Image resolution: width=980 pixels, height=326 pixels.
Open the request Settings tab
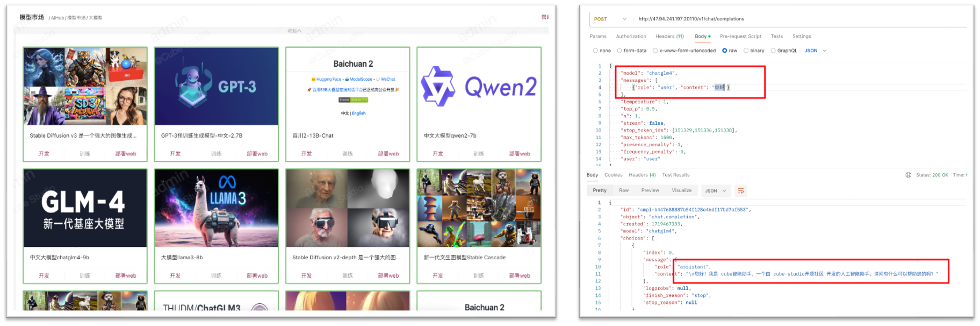coord(802,37)
